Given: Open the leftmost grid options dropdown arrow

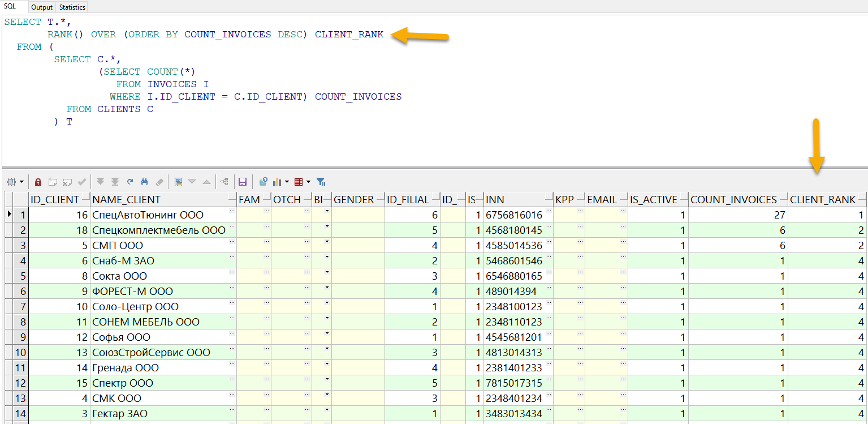Looking at the screenshot, I should click(x=22, y=181).
